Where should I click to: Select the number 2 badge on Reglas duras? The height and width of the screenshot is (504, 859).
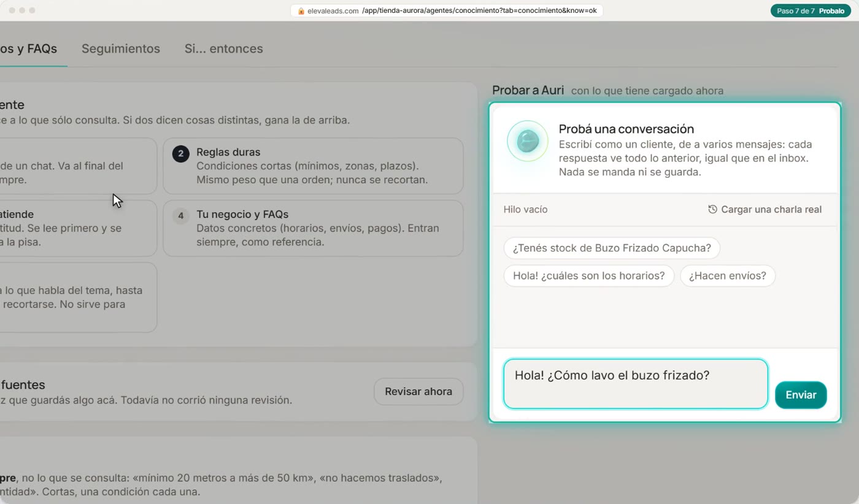point(180,153)
